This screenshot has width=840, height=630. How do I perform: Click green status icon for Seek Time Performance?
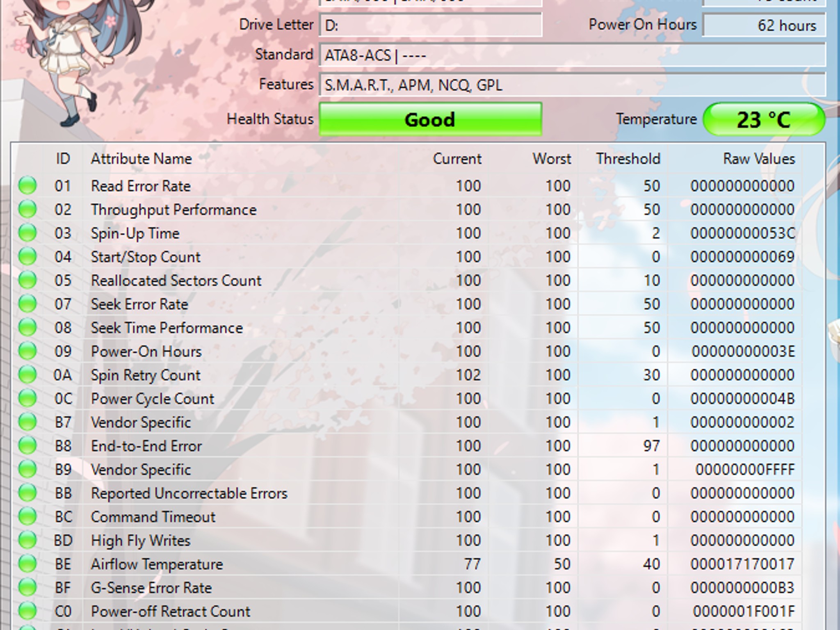[x=27, y=327]
